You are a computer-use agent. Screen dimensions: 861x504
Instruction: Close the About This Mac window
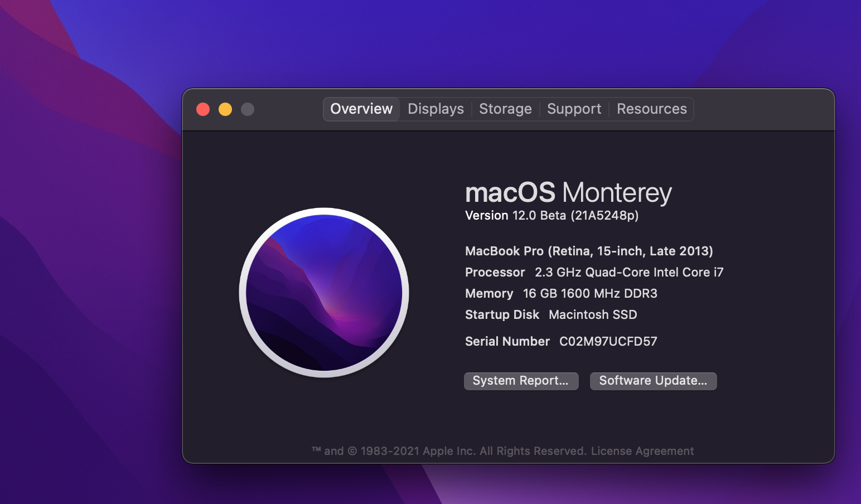tap(203, 109)
